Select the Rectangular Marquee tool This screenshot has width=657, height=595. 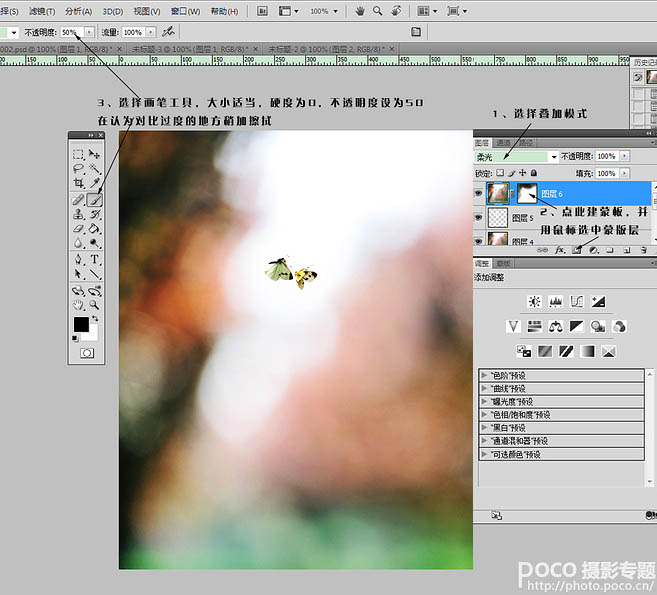(x=79, y=154)
